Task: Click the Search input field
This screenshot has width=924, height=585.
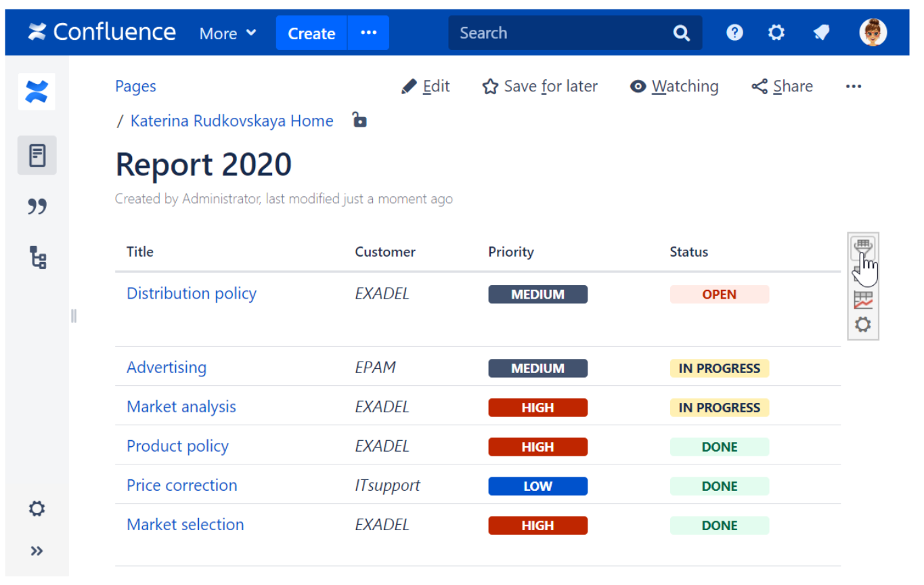Action: (x=562, y=32)
